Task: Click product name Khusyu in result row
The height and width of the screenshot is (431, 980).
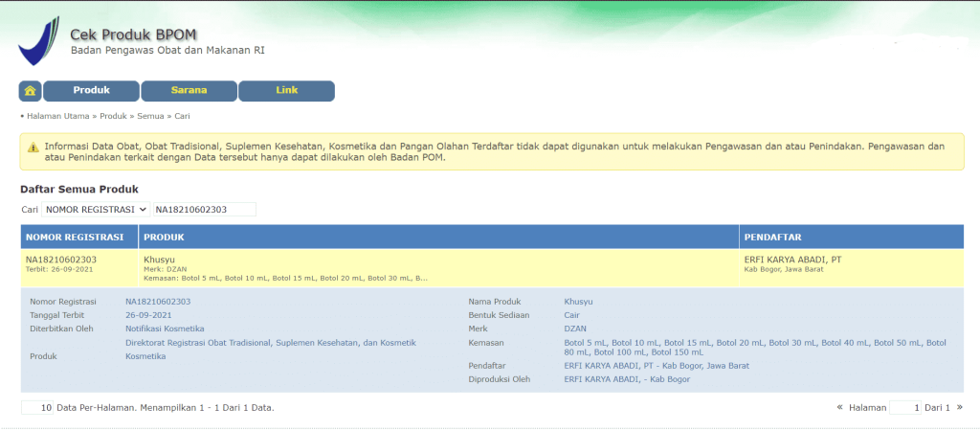Action: click(158, 259)
